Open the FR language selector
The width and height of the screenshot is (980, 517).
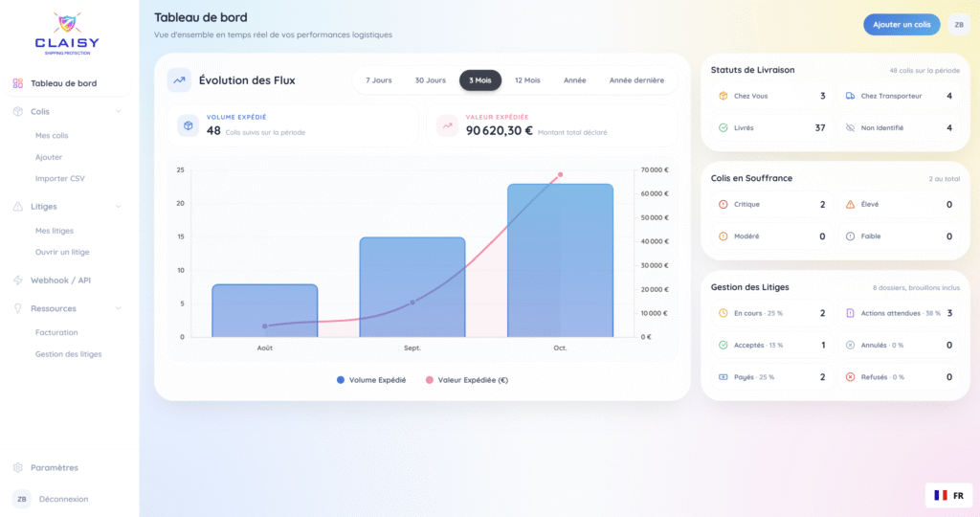pyautogui.click(x=948, y=495)
